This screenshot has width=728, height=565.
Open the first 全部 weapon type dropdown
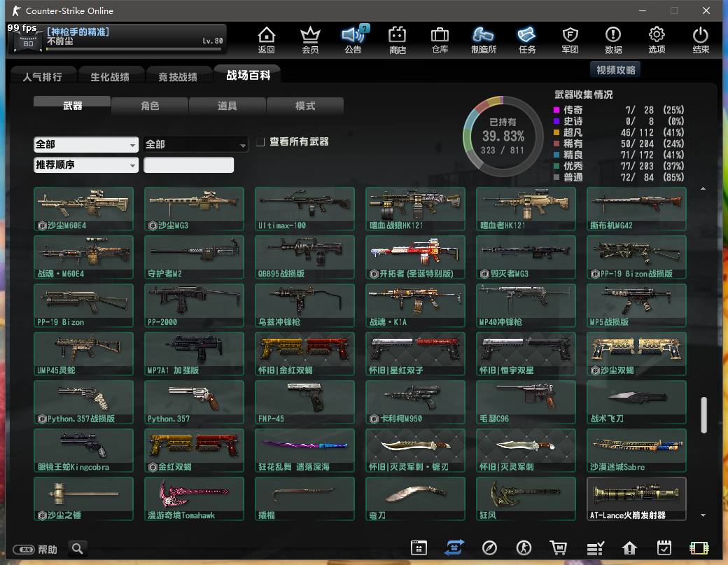[x=86, y=144]
